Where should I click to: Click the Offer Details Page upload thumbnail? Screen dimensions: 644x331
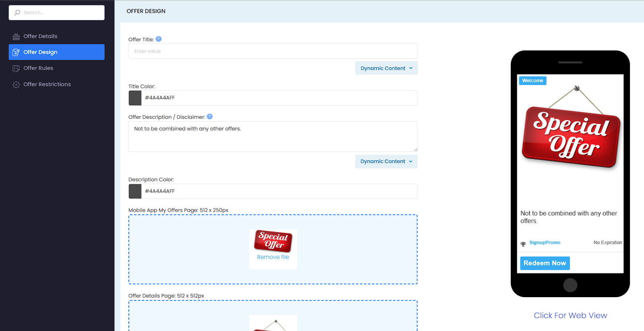coord(273,323)
